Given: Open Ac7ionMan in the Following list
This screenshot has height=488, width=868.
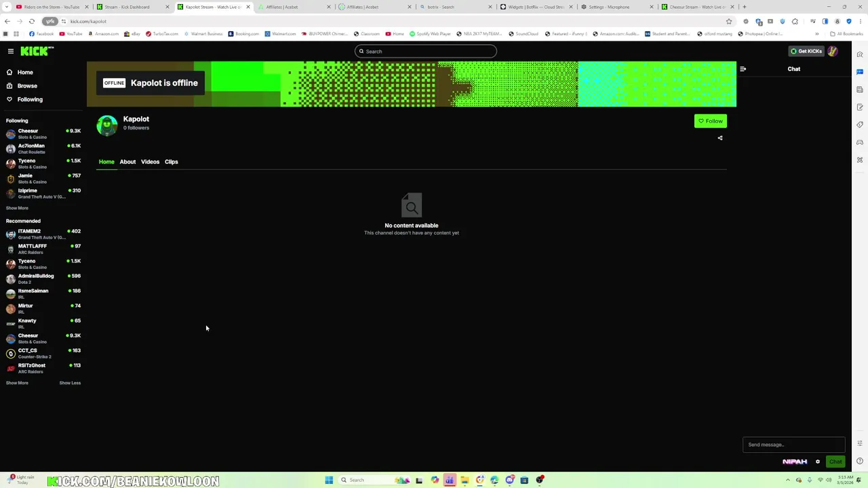Looking at the screenshot, I should pos(43,148).
